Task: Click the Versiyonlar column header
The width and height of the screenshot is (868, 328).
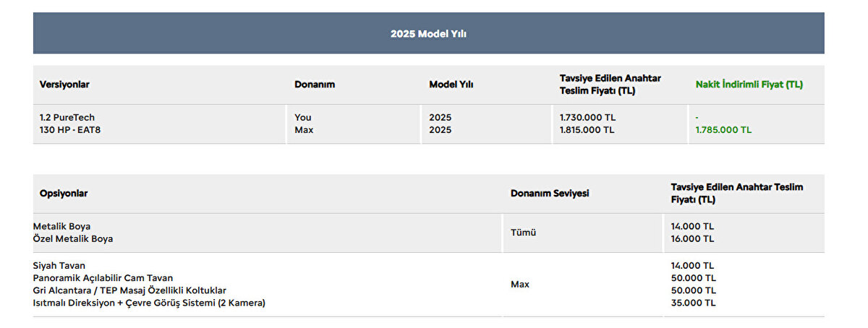Action: (x=64, y=85)
